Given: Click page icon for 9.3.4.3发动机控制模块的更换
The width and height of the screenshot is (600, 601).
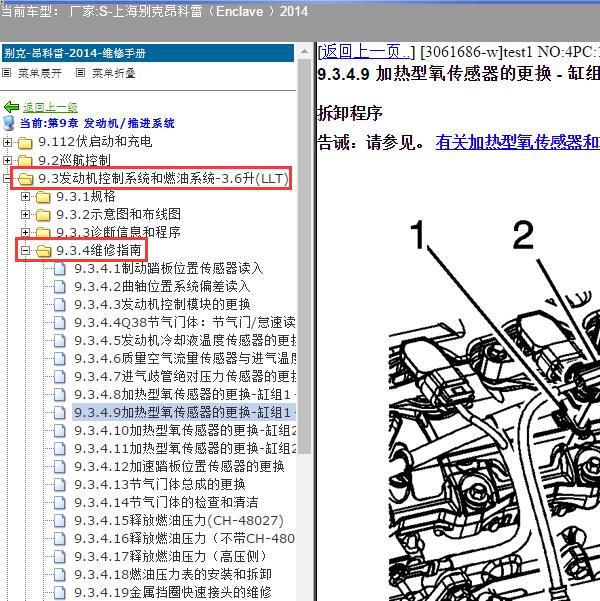Looking at the screenshot, I should coord(59,304).
